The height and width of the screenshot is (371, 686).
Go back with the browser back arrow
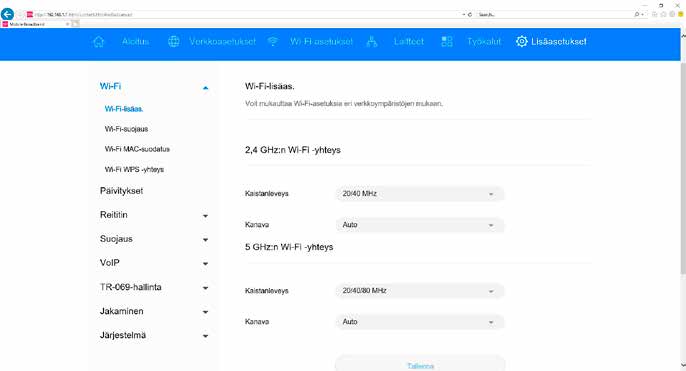(7, 14)
